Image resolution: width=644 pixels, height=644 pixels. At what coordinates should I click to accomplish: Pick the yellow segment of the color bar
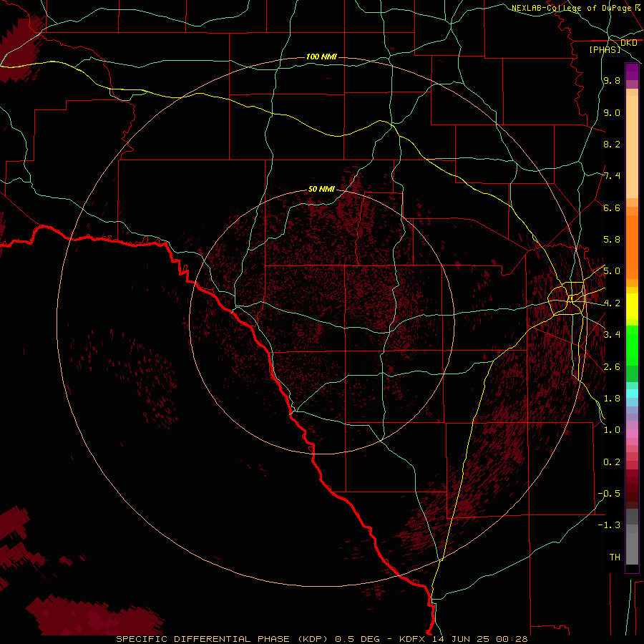[x=632, y=306]
